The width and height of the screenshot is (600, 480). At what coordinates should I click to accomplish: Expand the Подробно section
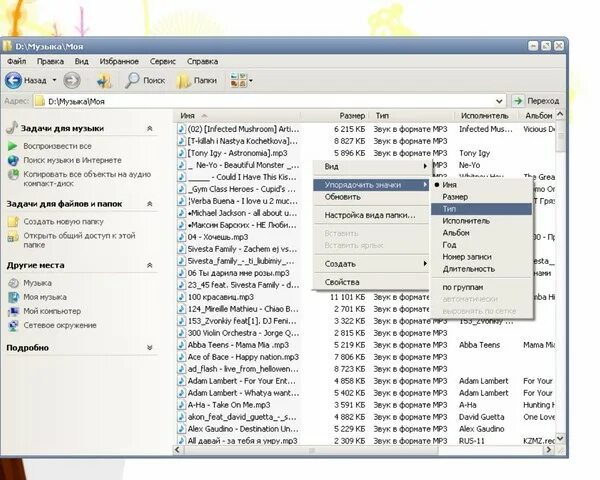150,348
